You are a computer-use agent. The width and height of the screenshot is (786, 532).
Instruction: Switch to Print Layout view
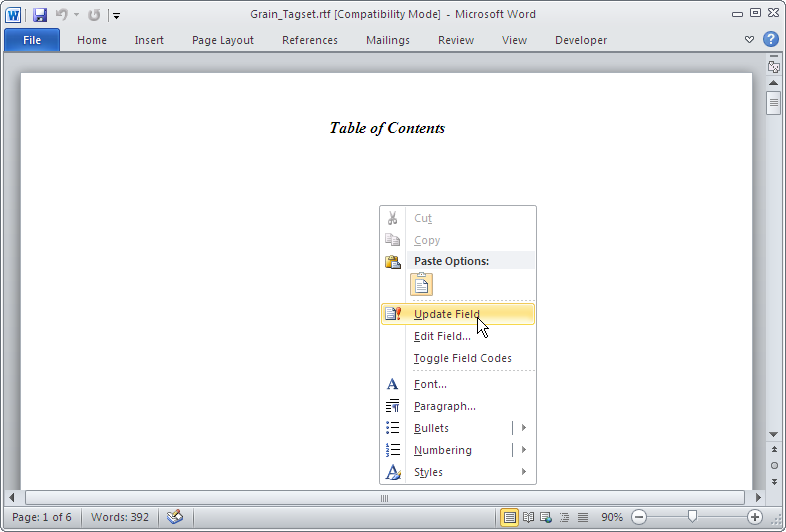tap(509, 517)
